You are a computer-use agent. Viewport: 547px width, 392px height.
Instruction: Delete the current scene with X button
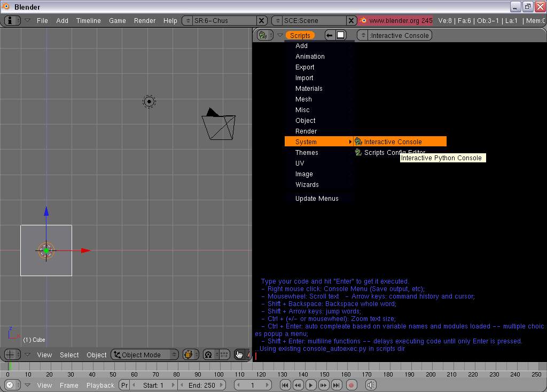pos(351,21)
